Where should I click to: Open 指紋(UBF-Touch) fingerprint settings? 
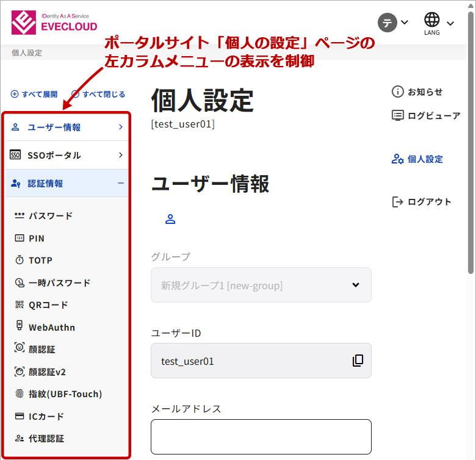click(x=65, y=394)
